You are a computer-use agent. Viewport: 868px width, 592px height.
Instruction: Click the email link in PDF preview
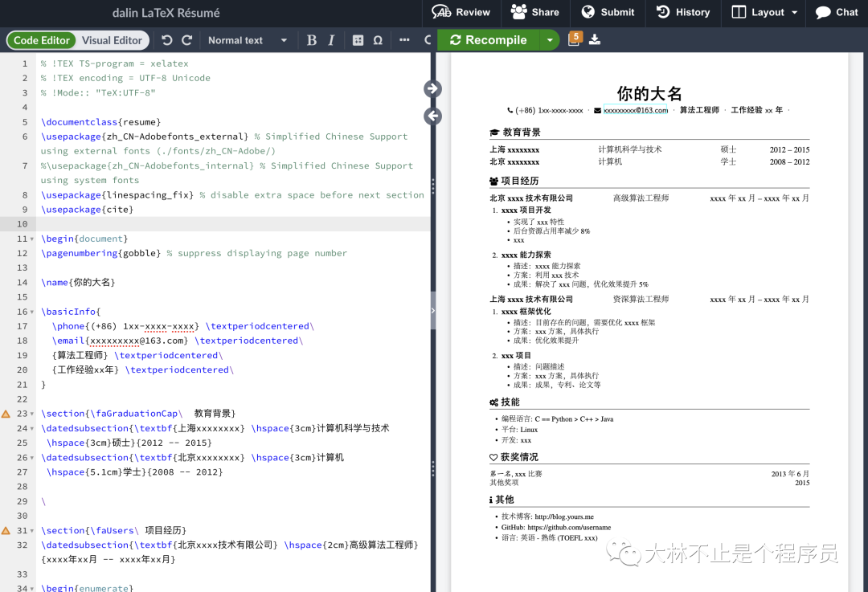coord(636,110)
